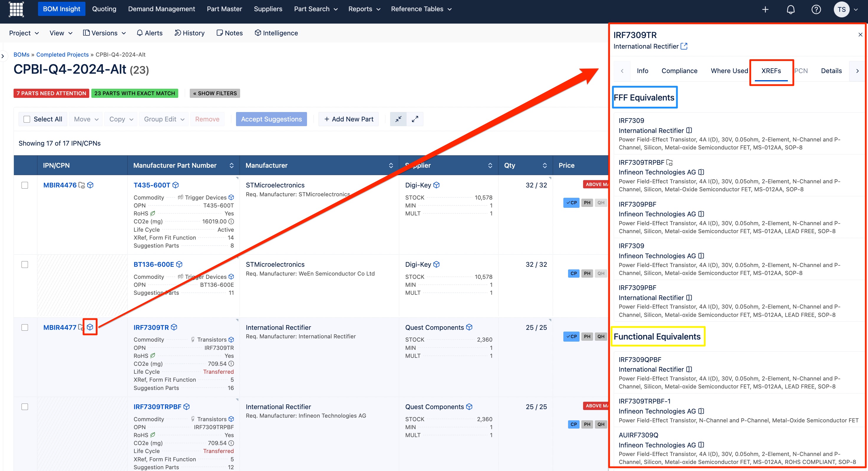Tick the Select All checkbox
This screenshot has width=868, height=471.
(27, 119)
